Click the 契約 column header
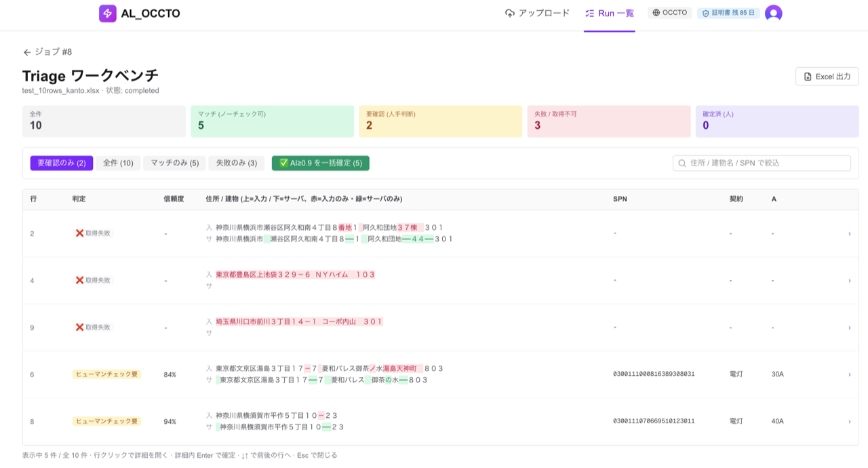The width and height of the screenshot is (868, 468). 736,199
